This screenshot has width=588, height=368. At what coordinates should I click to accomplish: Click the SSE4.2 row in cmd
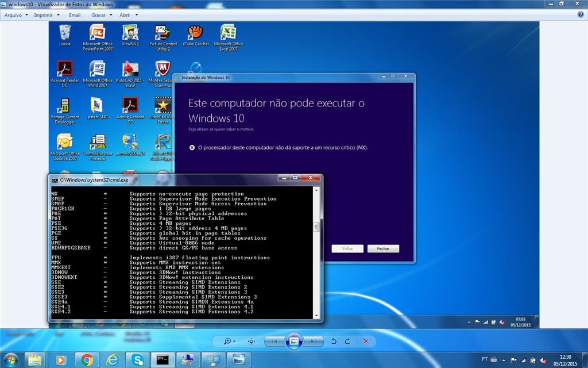click(x=152, y=312)
